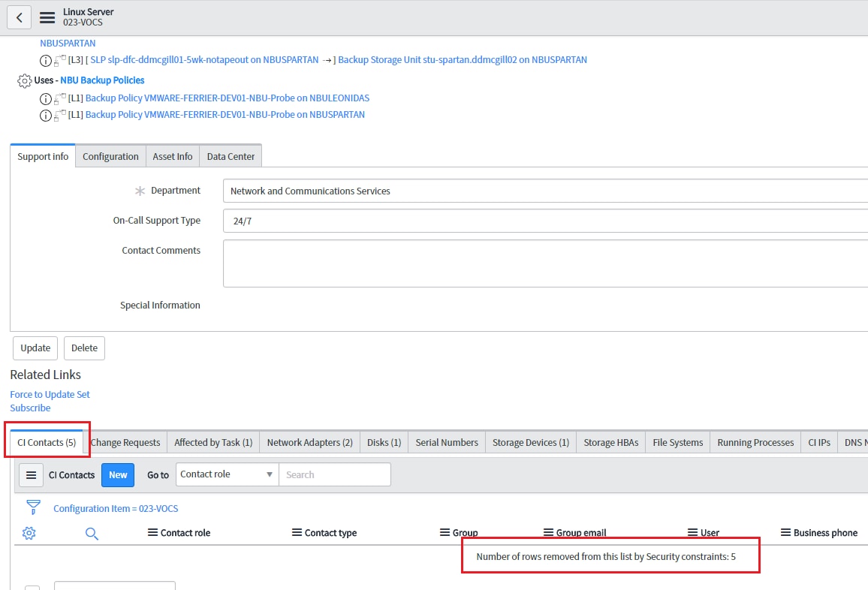
Task: Open Change Requests related list tab
Action: point(125,442)
